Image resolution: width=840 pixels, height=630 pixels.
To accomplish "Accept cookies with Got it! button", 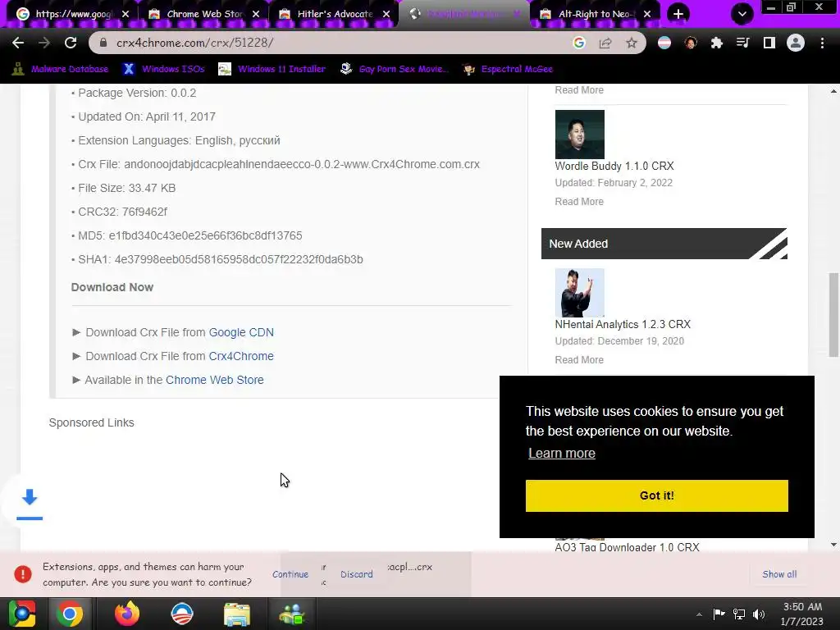I will pos(657,495).
